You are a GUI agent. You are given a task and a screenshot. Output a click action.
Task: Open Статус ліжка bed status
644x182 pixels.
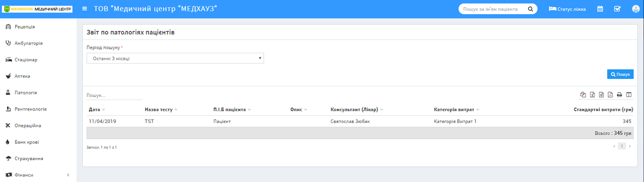click(567, 9)
